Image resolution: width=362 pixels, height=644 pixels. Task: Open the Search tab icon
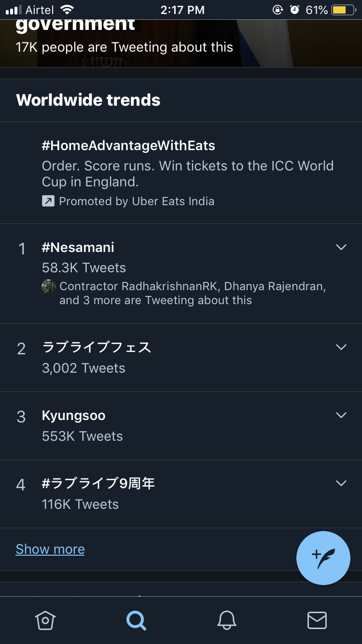[x=136, y=620]
